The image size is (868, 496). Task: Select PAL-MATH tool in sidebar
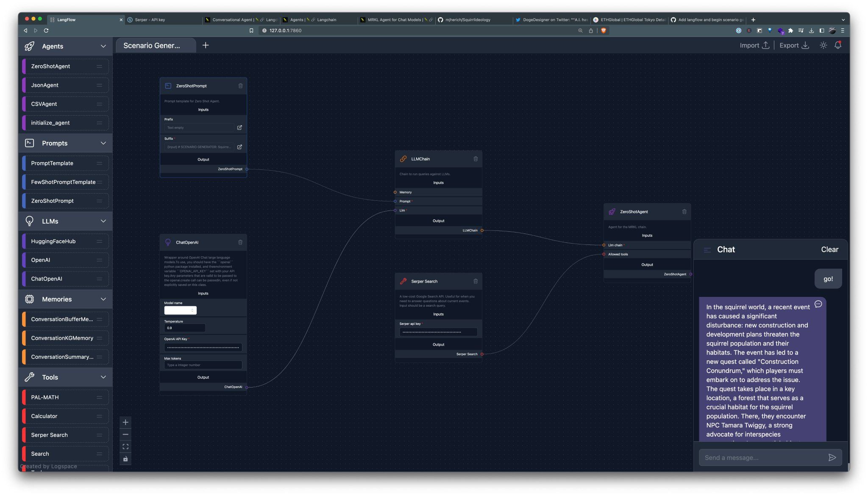(x=66, y=397)
